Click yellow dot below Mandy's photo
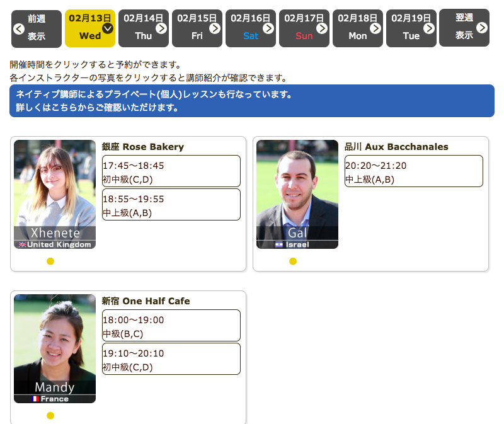 (x=50, y=415)
